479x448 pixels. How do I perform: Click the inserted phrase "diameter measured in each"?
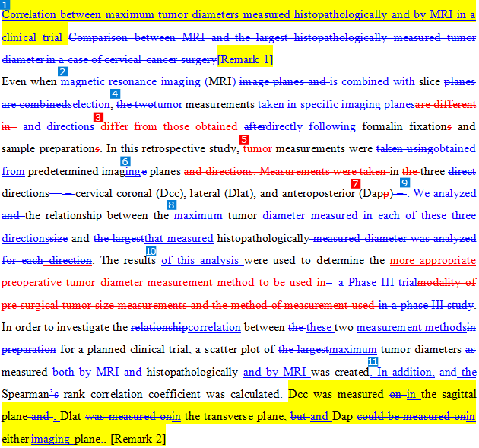(x=331, y=215)
